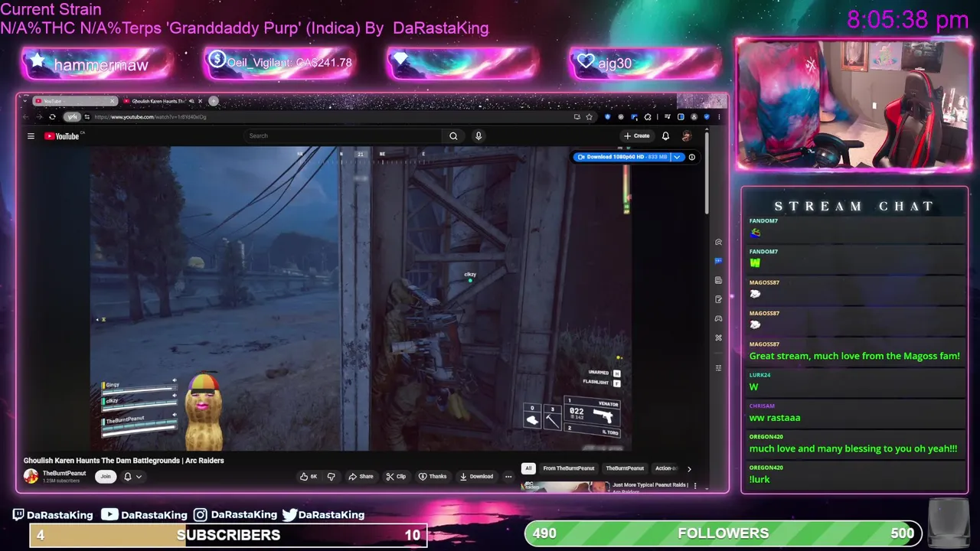980x551 pixels.
Task: Click the followers goal progress bar
Action: point(724,533)
